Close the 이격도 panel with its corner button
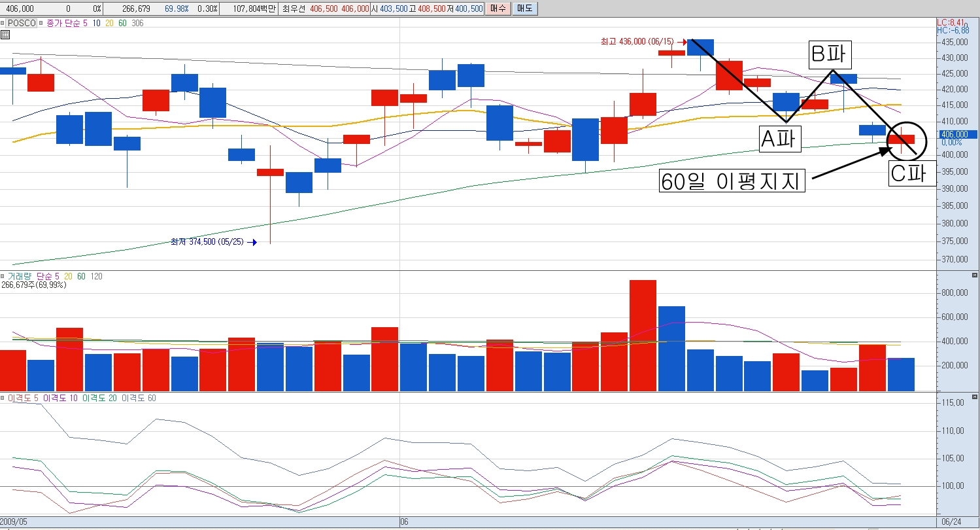This screenshot has height=530, width=980. pyautogui.click(x=975, y=396)
